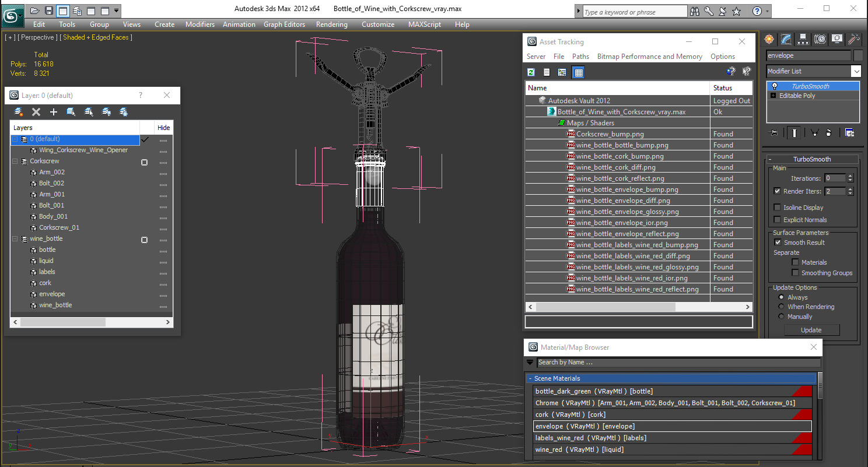The height and width of the screenshot is (467, 868).
Task: Click the Material Browser Search by Name field
Action: (678, 362)
